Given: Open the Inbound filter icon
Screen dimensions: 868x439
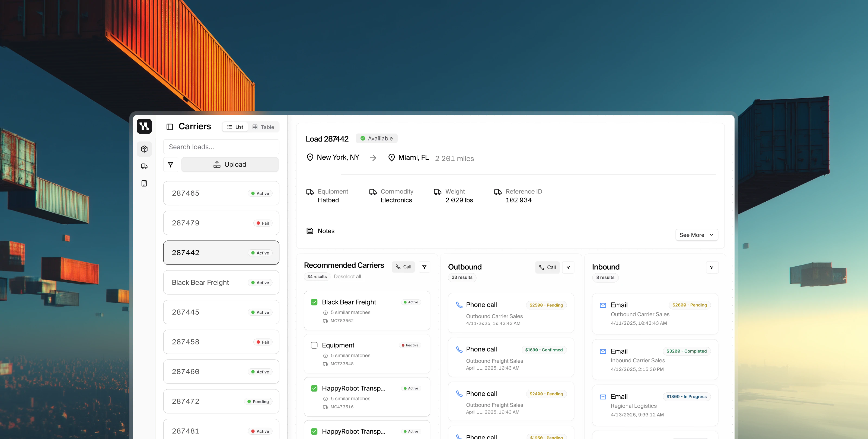Looking at the screenshot, I should (712, 267).
